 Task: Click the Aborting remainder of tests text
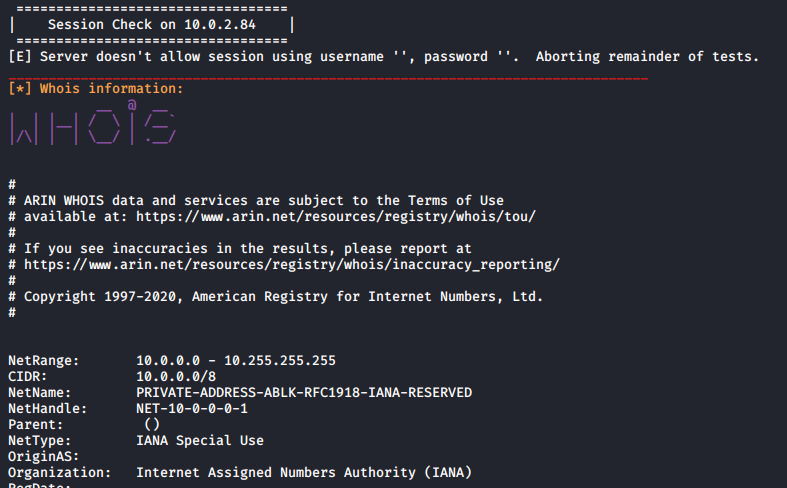click(x=647, y=57)
